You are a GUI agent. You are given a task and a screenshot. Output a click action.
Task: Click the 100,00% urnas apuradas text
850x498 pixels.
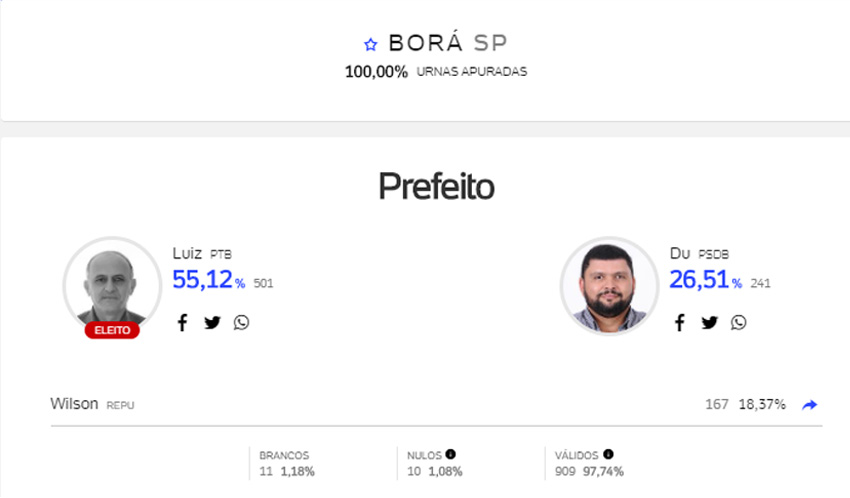click(435, 72)
